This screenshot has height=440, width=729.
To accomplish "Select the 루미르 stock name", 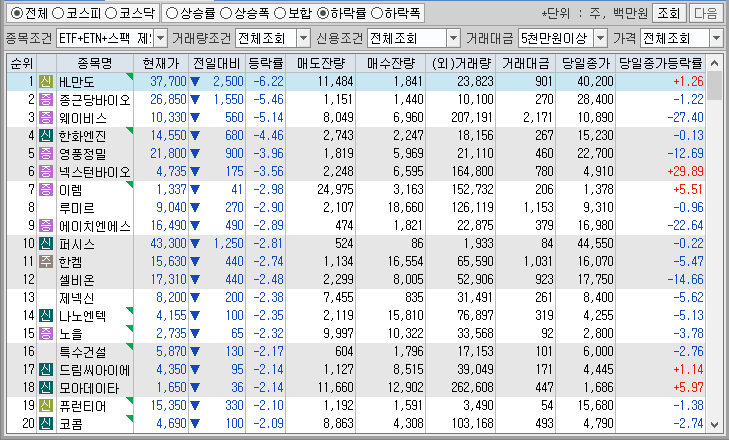I will coord(77,208).
